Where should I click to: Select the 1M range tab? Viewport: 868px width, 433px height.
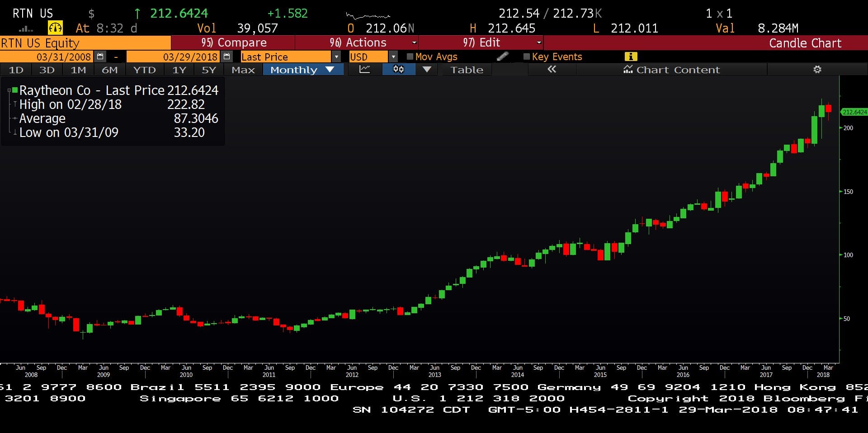point(78,70)
